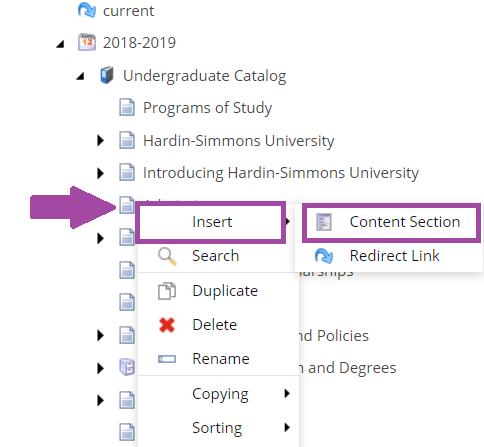Click the Sorting submenu arrow
The image size is (484, 447).
click(x=287, y=428)
